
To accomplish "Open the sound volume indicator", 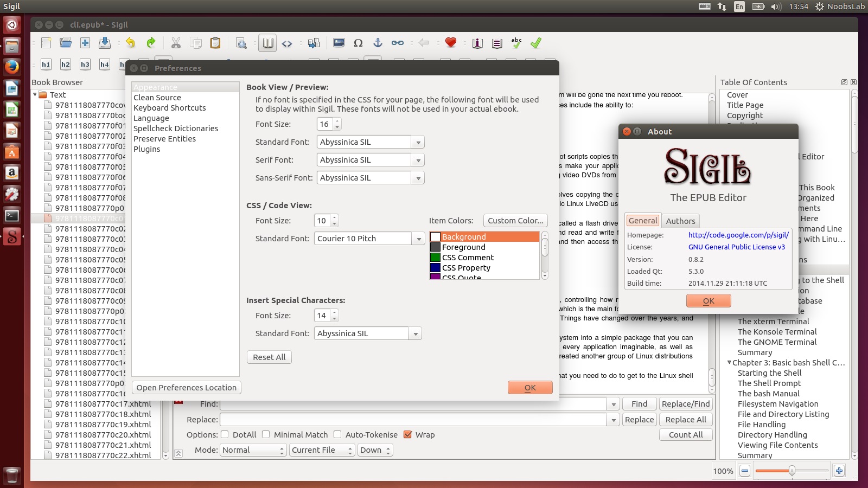I will 776,7.
